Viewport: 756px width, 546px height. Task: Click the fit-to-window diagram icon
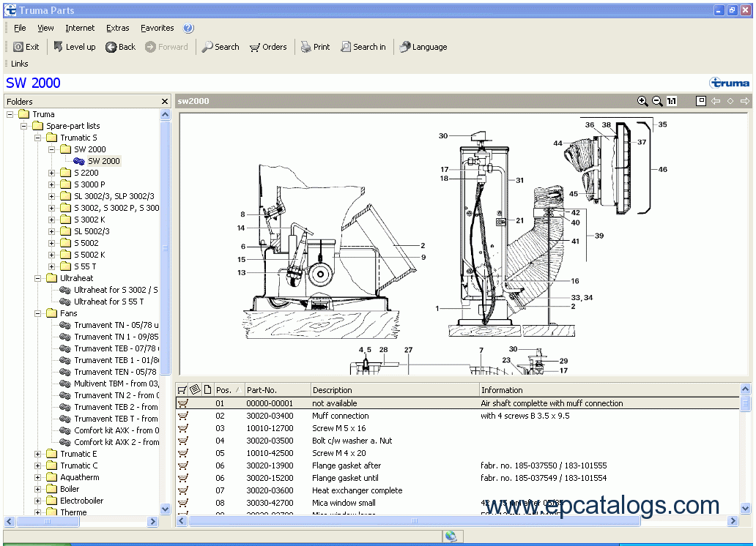(x=701, y=101)
